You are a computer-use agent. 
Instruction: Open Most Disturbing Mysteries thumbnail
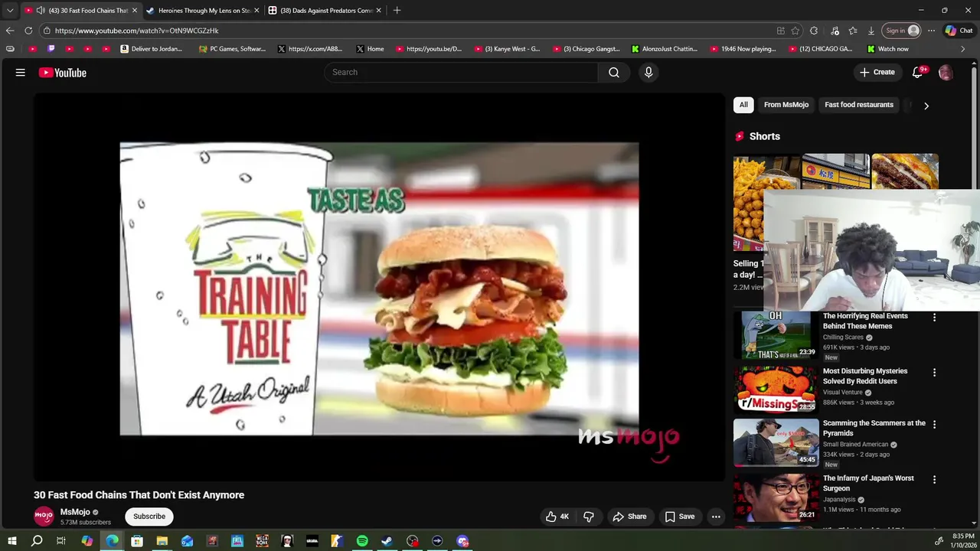(x=776, y=389)
